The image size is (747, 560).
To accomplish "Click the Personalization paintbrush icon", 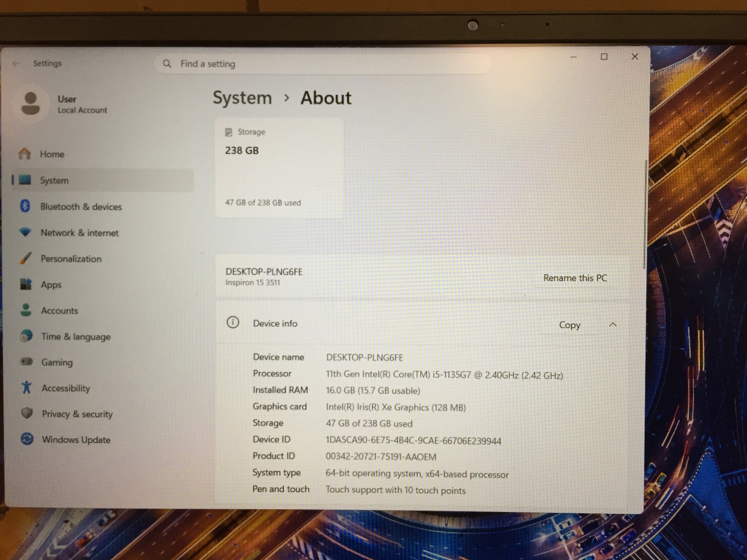I will point(26,258).
